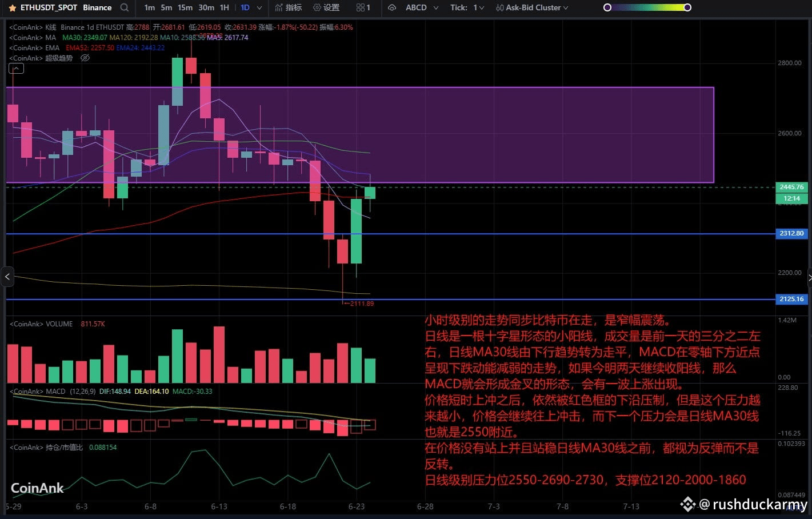Open the ETHUSDT_SPOT Binance symbol selector
The height and width of the screenshot is (519, 812).
[66, 7]
